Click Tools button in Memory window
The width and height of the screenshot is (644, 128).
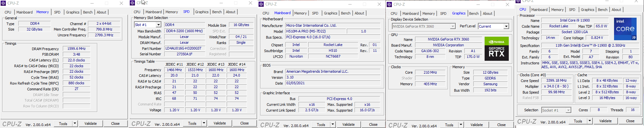coord(63,123)
